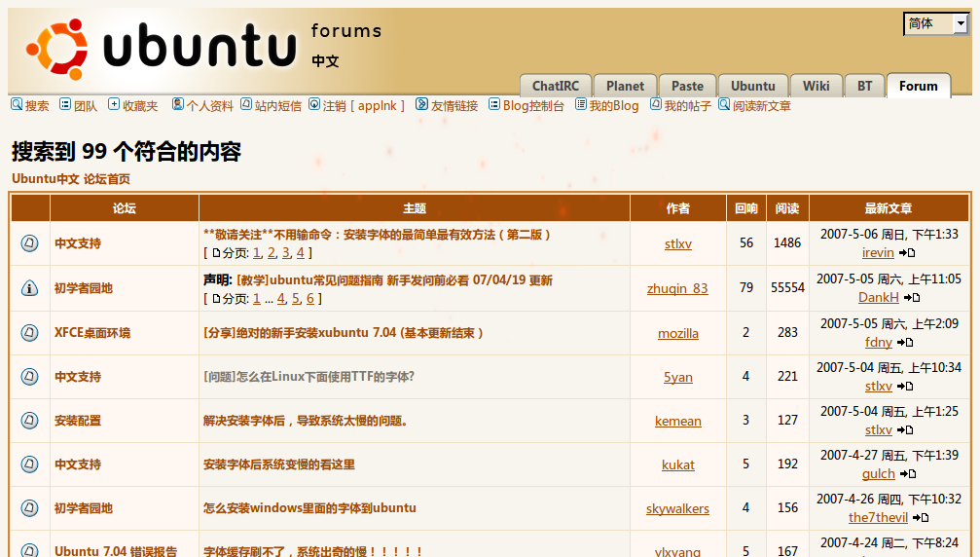The height and width of the screenshot is (557, 980).
Task: Switch to the ChatIRC tab
Action: click(556, 87)
